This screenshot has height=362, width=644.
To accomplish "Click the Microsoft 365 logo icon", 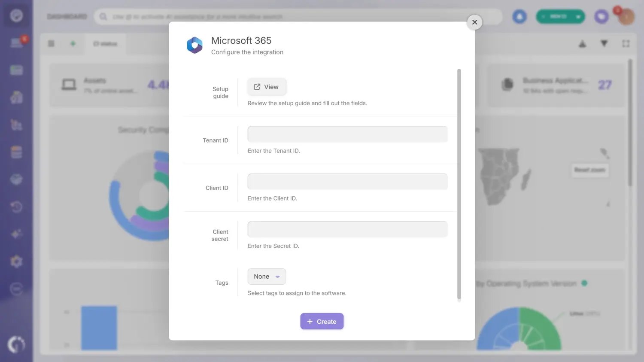I will pos(194,45).
